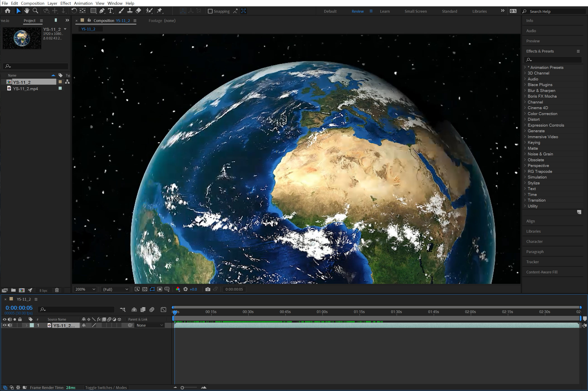
Task: Click the Delete trash icon in Project panel
Action: pyautogui.click(x=57, y=290)
